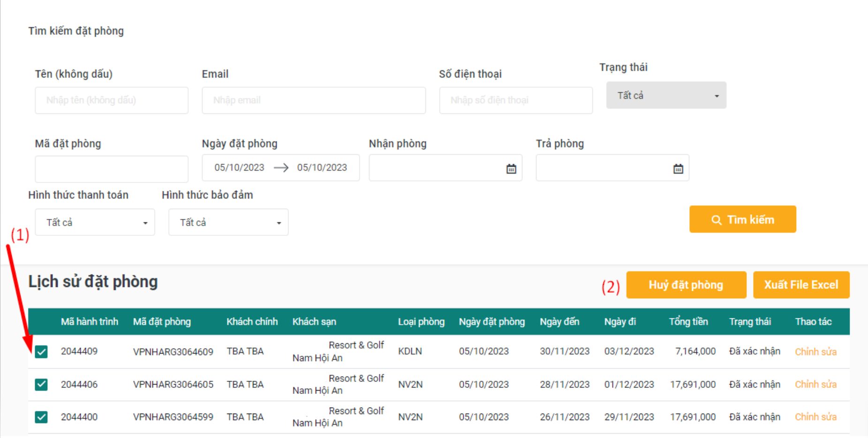
Task: Edit booking VPNHARG3064609 via Chỉnh sửa
Action: pos(815,352)
